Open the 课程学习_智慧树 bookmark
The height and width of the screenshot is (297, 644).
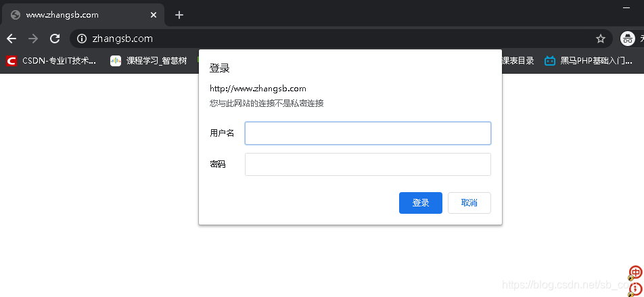point(149,61)
